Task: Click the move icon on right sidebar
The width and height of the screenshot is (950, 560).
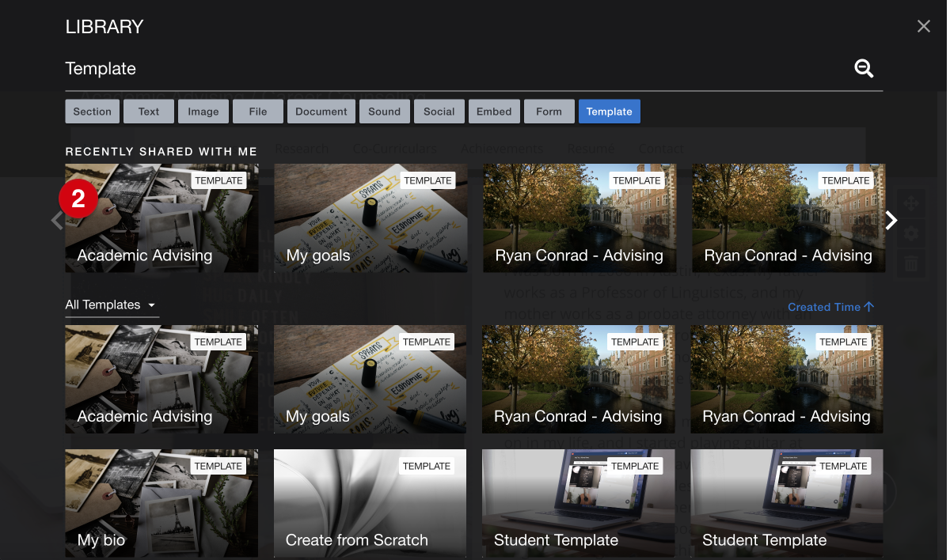Action: tap(911, 203)
